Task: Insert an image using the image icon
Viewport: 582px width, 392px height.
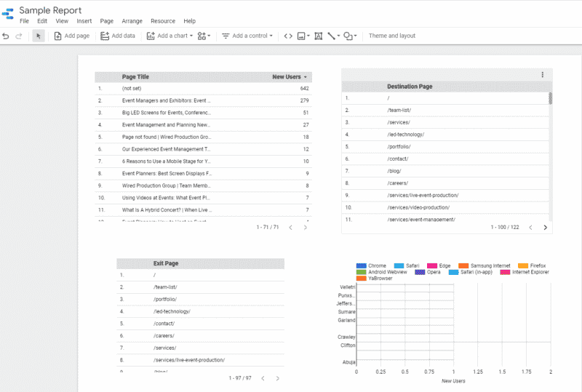Action: tap(303, 36)
